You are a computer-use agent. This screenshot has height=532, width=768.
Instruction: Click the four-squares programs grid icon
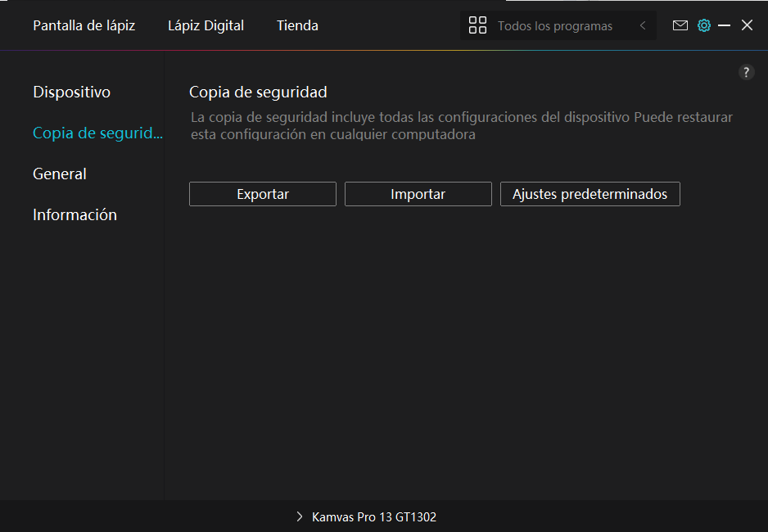(477, 25)
